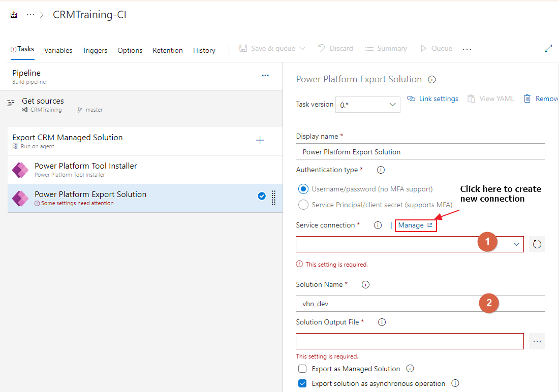559x392 pixels.
Task: Browse for Solution Output File with ellipsis
Action: pos(537,341)
